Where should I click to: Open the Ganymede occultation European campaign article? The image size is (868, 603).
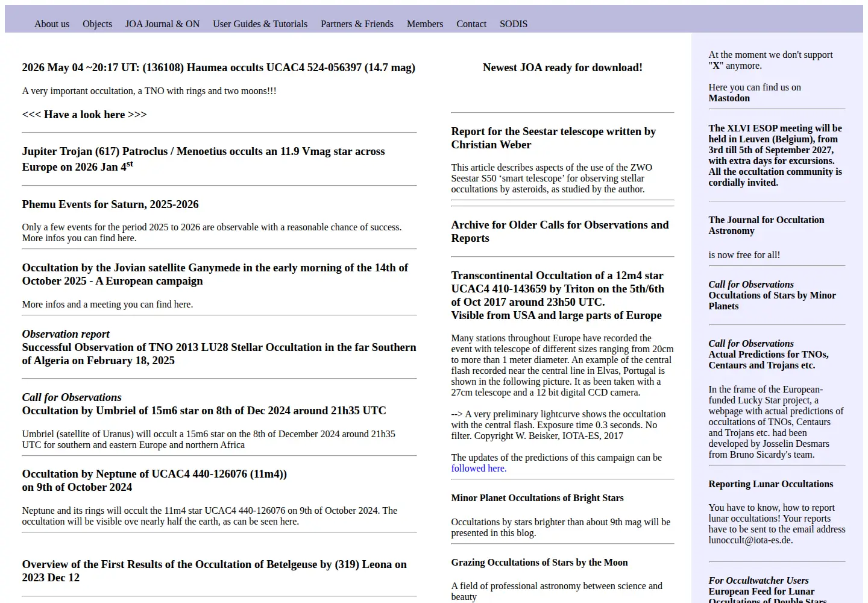click(x=215, y=274)
